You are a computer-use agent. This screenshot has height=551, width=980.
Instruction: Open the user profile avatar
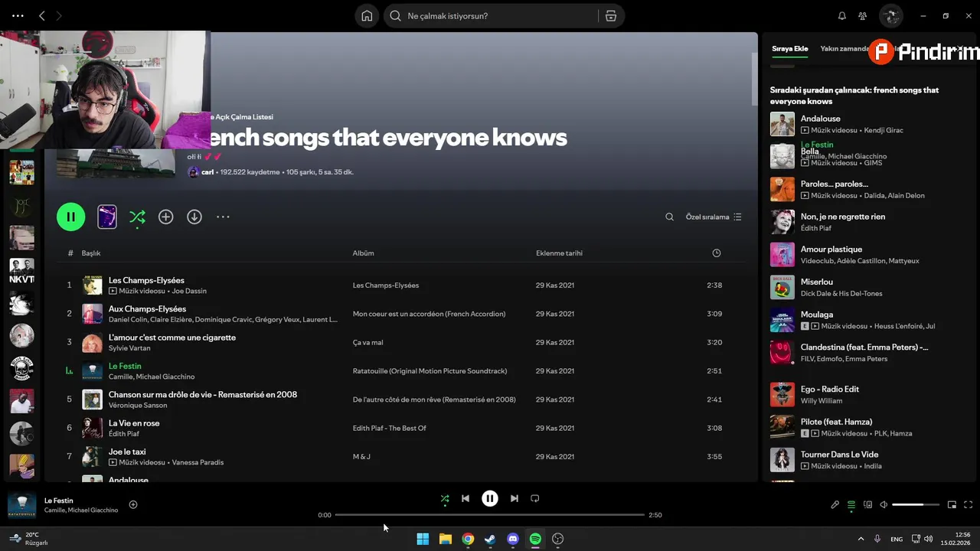pos(890,16)
